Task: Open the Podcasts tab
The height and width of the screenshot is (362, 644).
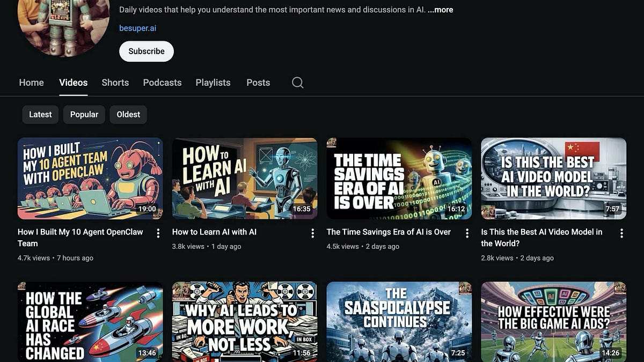Action: [162, 83]
